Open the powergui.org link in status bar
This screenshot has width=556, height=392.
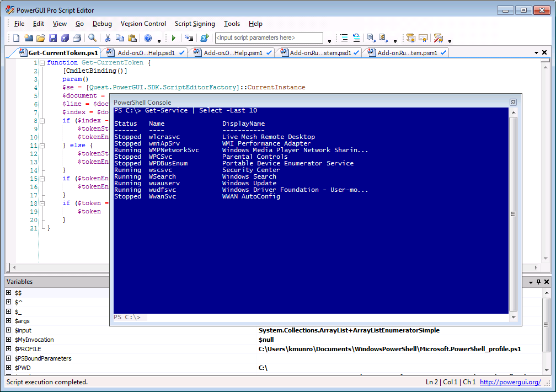[510, 382]
